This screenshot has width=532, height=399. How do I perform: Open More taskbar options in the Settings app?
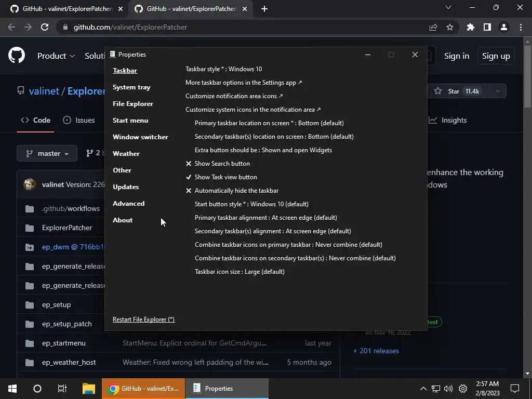[244, 83]
